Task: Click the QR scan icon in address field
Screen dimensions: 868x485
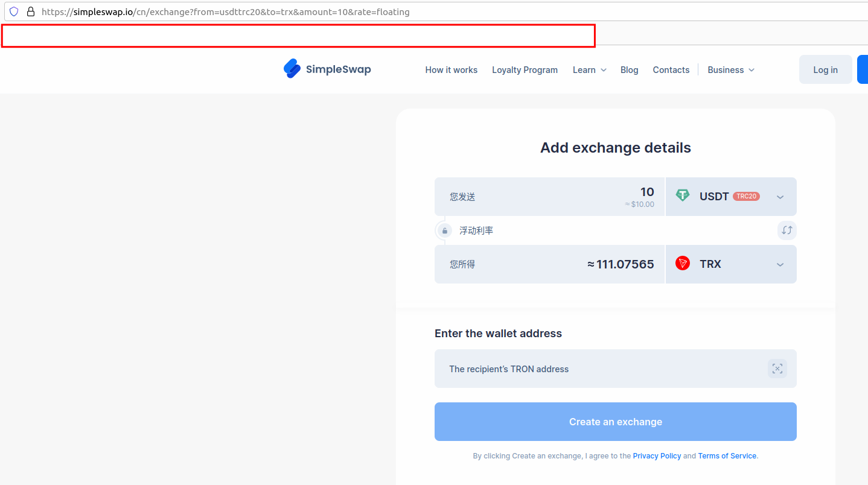Action: (777, 369)
